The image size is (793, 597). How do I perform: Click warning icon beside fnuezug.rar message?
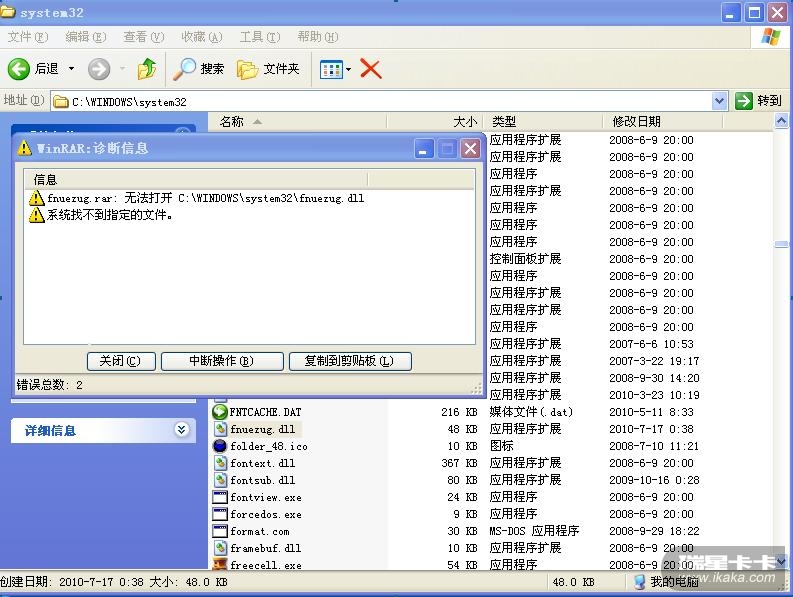pos(36,198)
